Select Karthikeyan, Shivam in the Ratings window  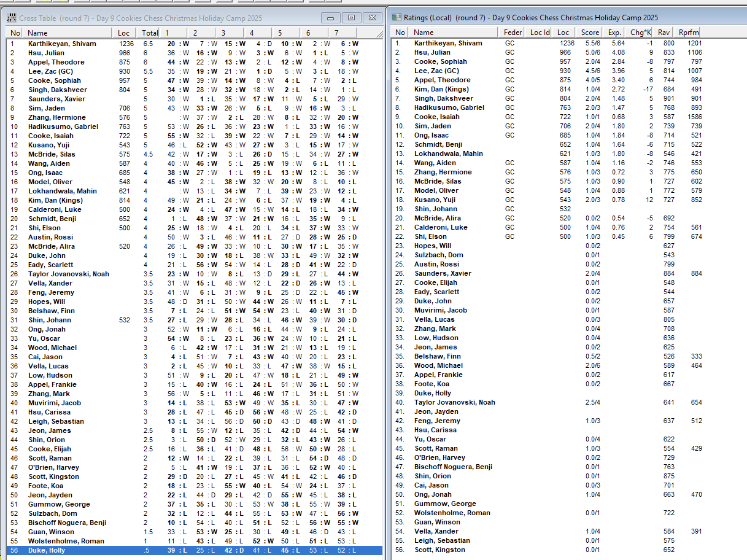pyautogui.click(x=447, y=43)
